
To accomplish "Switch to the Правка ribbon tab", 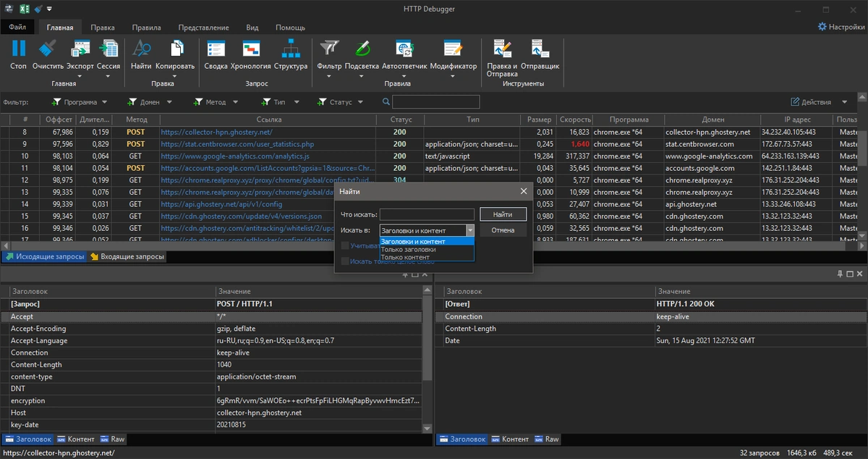I will click(103, 28).
